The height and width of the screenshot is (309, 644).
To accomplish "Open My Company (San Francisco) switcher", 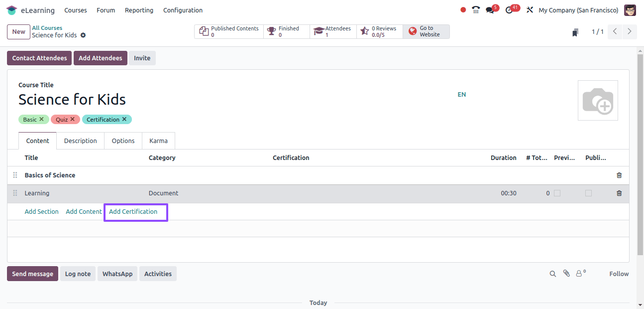I will 579,10.
